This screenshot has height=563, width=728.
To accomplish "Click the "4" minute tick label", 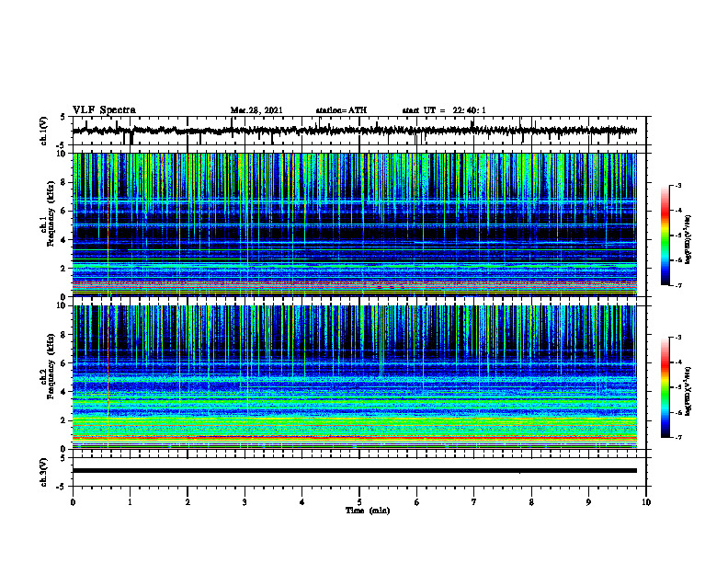I will tap(302, 502).
